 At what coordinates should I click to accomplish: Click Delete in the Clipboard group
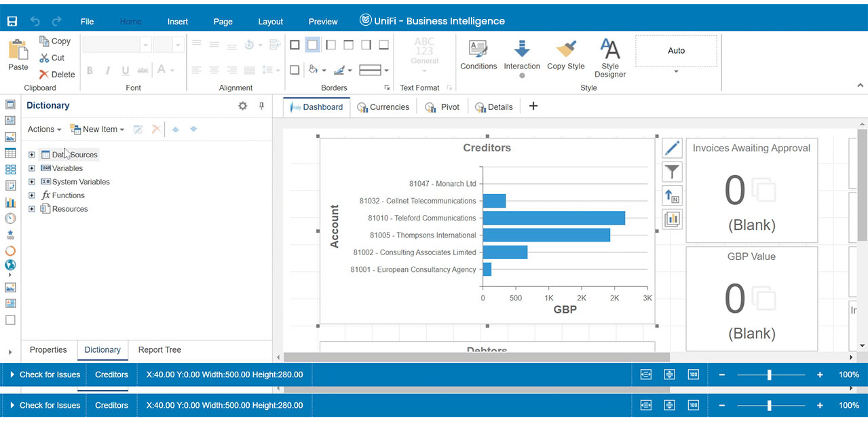57,75
